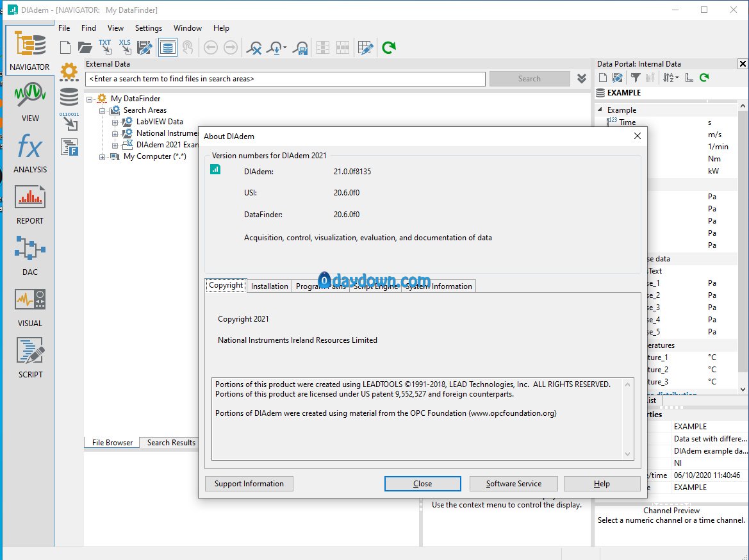Click the save search magnifier icon
The width and height of the screenshot is (749, 560).
click(x=301, y=47)
